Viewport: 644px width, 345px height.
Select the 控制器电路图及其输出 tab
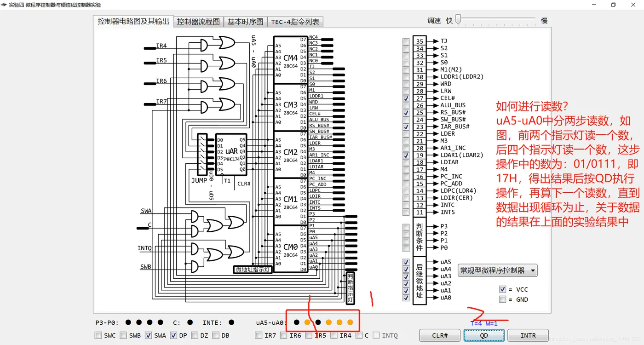tap(133, 21)
